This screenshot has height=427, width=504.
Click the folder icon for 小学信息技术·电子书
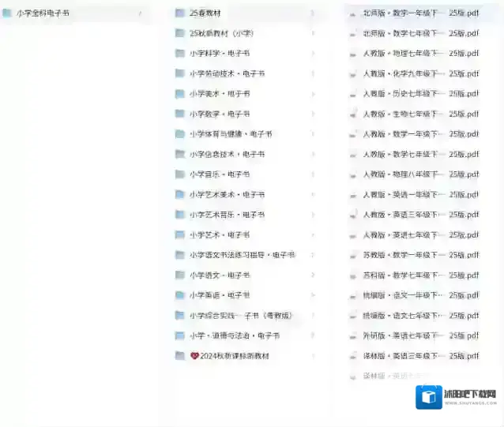[x=179, y=154]
